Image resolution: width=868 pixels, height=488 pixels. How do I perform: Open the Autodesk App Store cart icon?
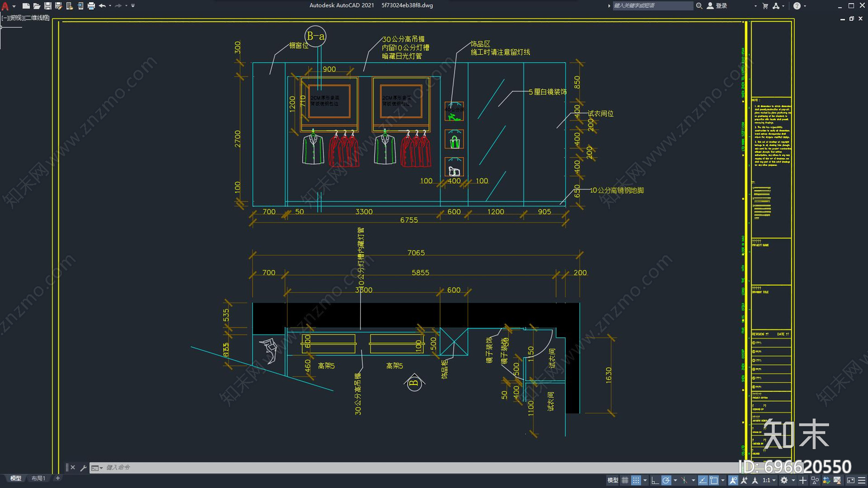[x=765, y=6]
